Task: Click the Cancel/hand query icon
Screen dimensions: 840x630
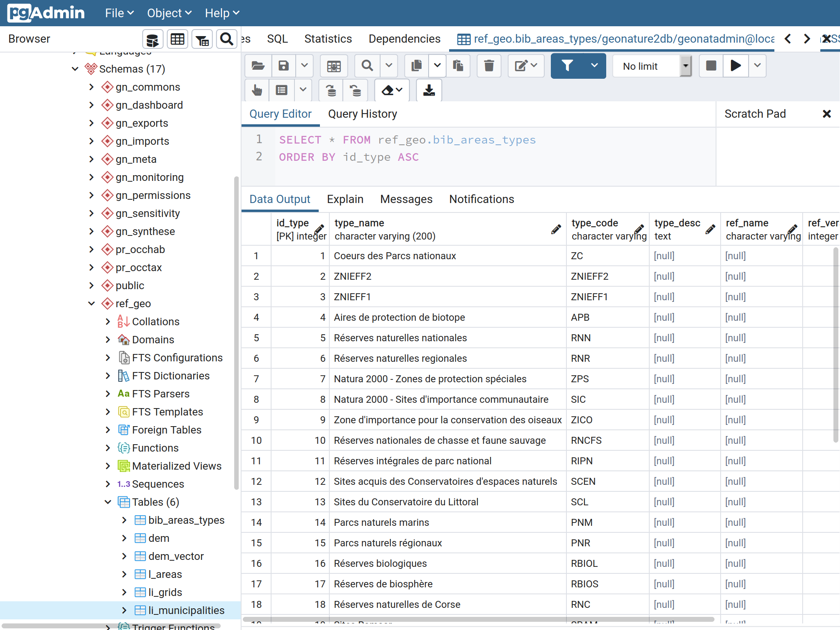Action: pos(257,90)
